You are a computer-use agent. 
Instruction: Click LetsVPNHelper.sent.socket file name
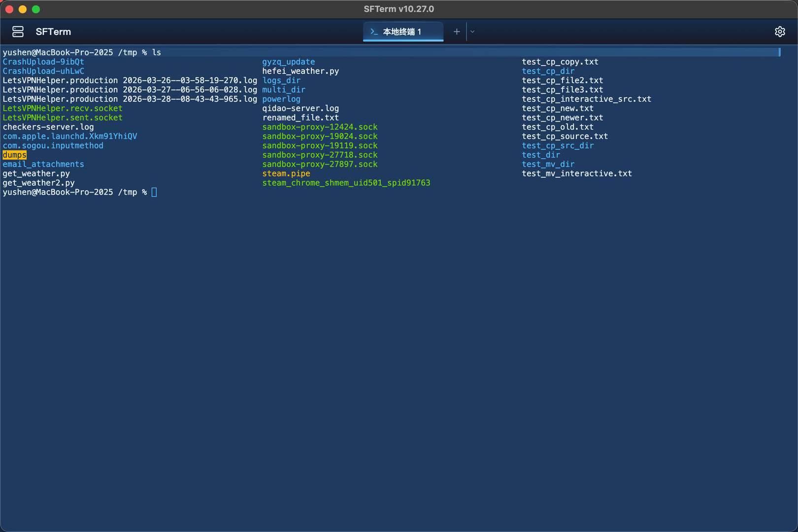63,118
